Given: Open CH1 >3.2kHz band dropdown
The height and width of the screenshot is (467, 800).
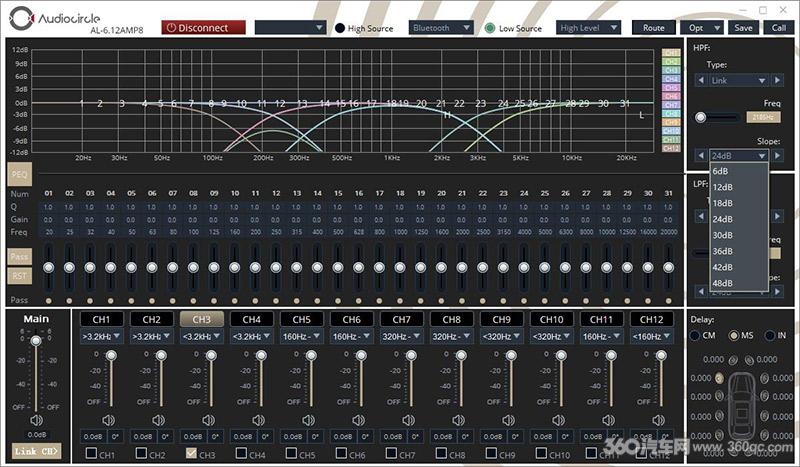Looking at the screenshot, I should click(x=101, y=336).
